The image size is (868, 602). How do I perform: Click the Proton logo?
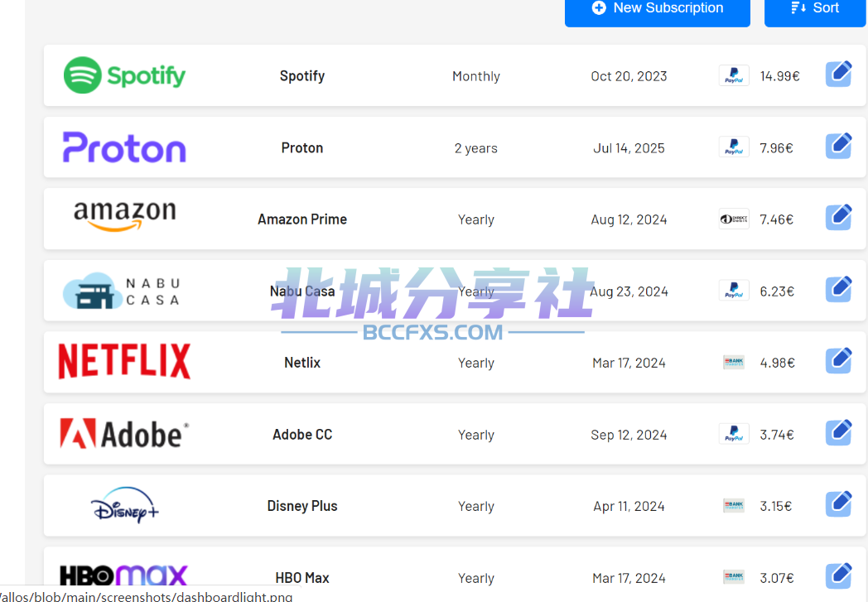124,147
